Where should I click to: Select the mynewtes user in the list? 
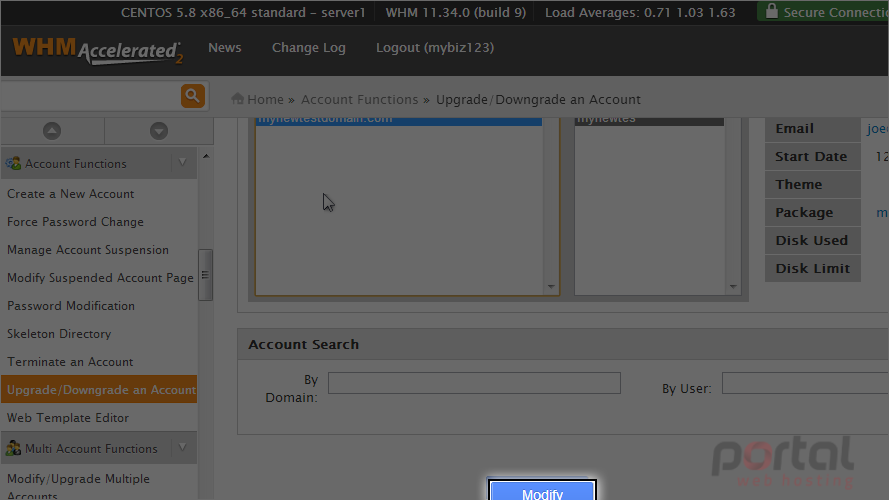click(x=649, y=120)
